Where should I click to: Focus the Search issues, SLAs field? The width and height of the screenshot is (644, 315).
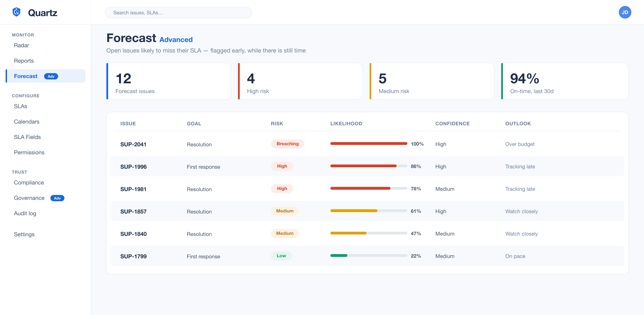point(178,13)
